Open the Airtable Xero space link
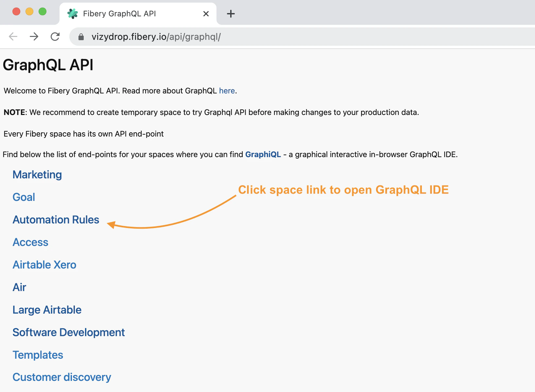Viewport: 535px width, 392px height. click(x=44, y=265)
